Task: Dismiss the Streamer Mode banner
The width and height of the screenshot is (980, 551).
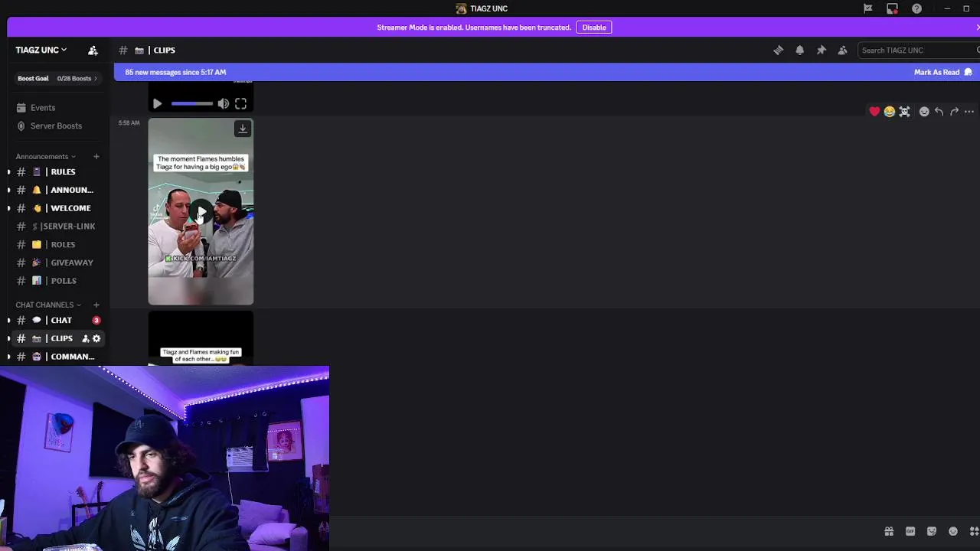Action: [x=977, y=28]
